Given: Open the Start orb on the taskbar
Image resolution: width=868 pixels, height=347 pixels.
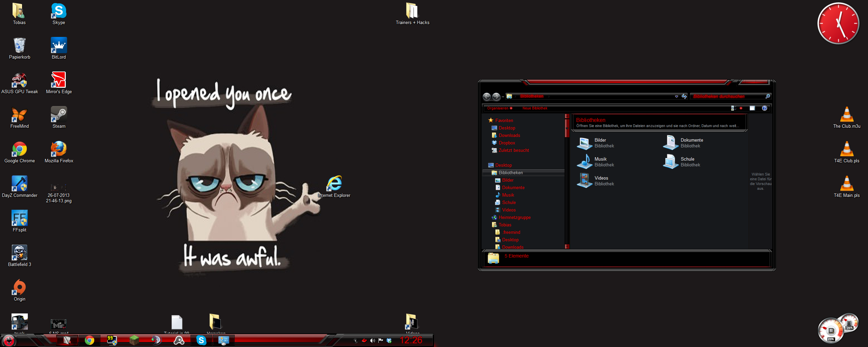Looking at the screenshot, I should (x=8, y=340).
